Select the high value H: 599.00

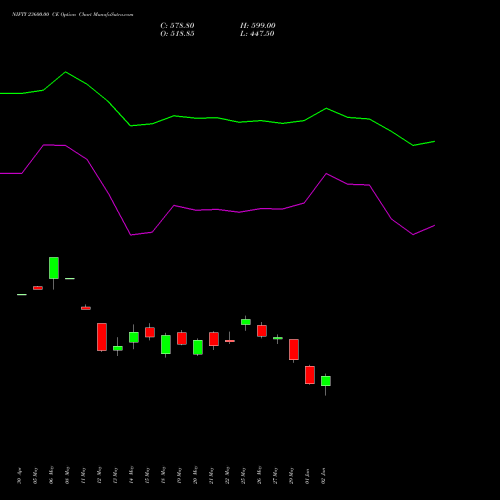[258, 26]
